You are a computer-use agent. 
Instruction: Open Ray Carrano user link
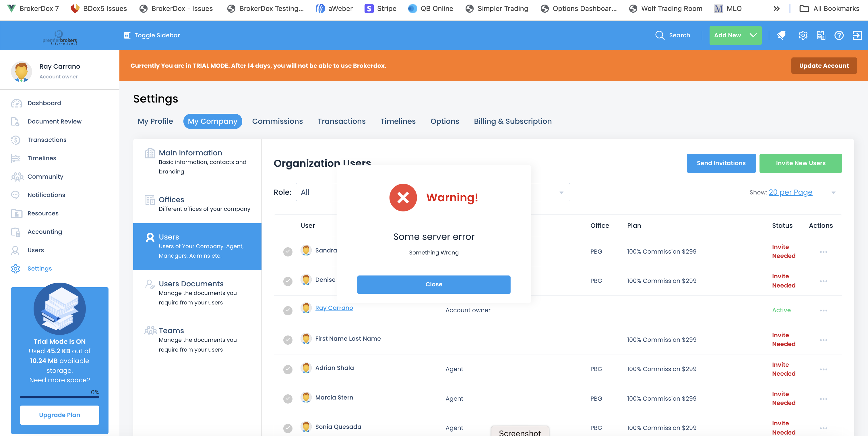334,308
